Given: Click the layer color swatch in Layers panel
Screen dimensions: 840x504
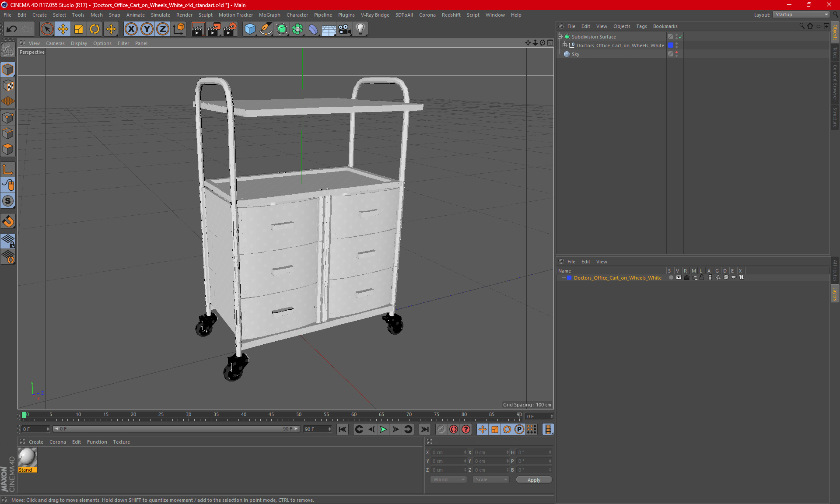Looking at the screenshot, I should point(569,278).
